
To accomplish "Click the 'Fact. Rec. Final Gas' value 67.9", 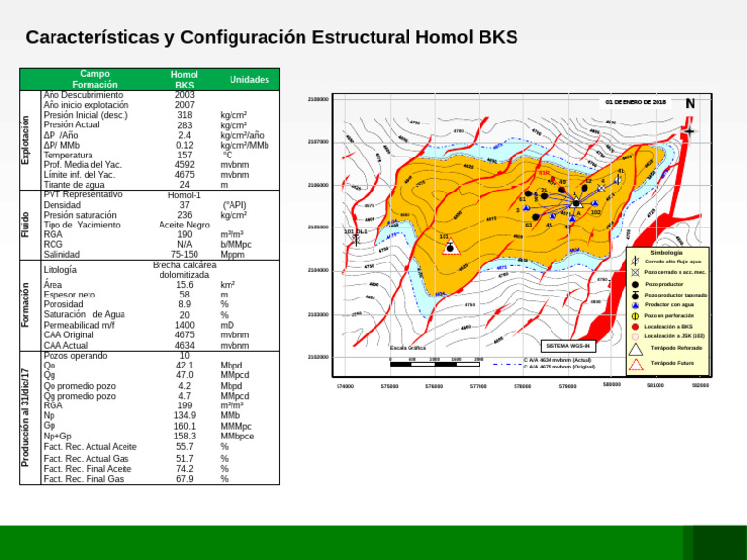I will click(x=185, y=479).
